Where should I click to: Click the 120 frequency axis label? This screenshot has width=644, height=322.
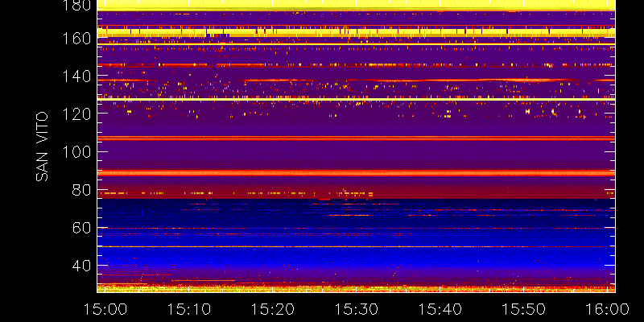(x=76, y=114)
